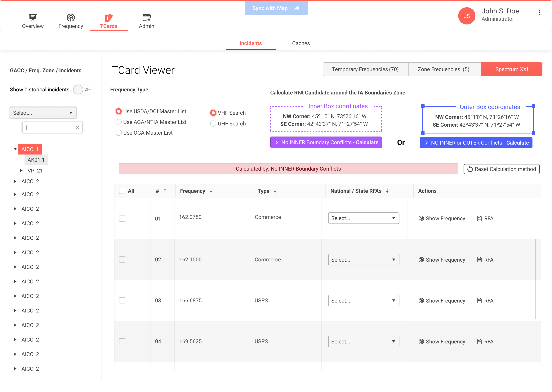Toggle Show historical incidents switch
This screenshot has height=392, width=552.
pos(83,89)
